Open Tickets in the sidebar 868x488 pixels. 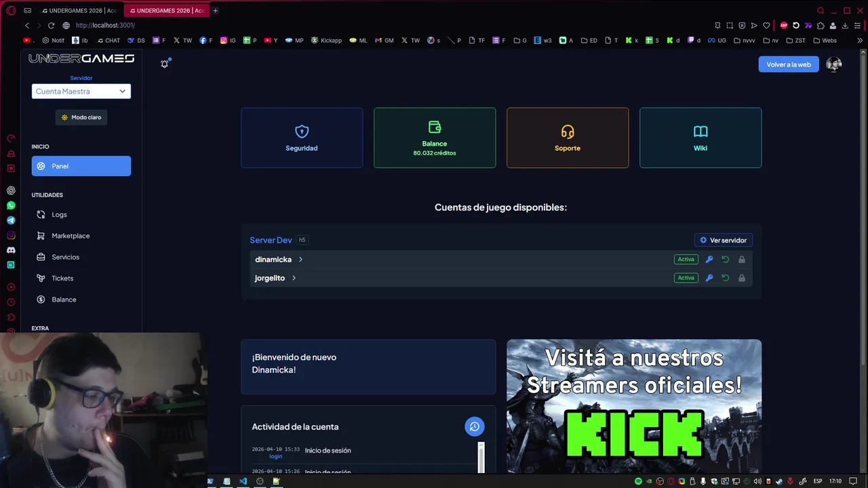click(x=81, y=279)
